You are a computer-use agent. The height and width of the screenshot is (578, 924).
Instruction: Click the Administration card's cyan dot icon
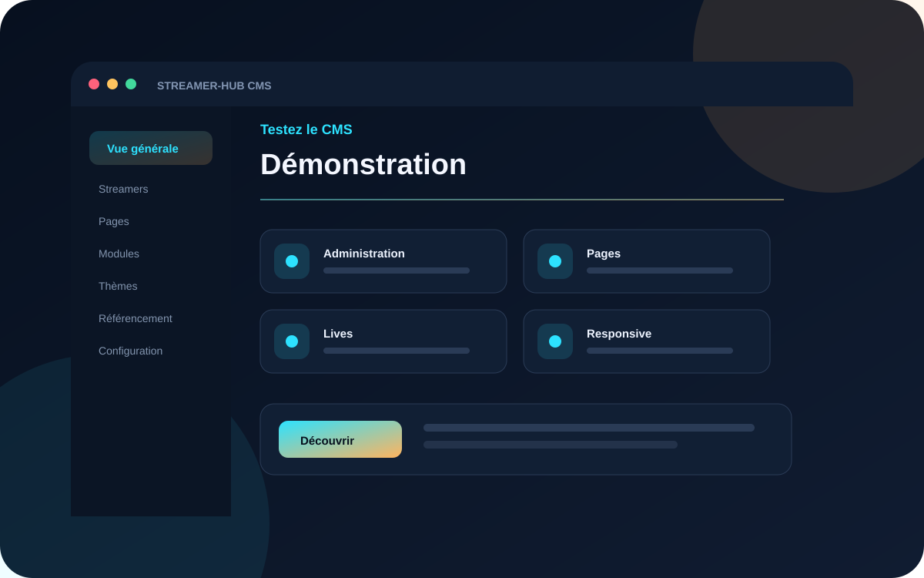pyautogui.click(x=292, y=261)
